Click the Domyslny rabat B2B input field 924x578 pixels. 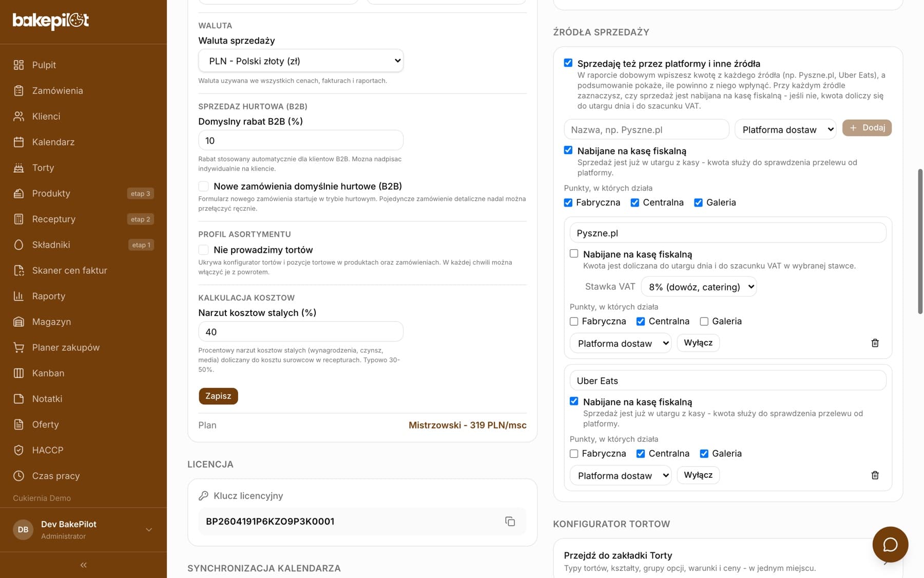301,140
